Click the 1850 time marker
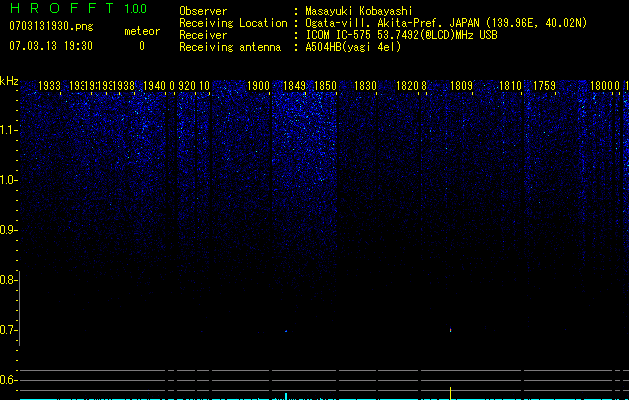 tap(325, 86)
